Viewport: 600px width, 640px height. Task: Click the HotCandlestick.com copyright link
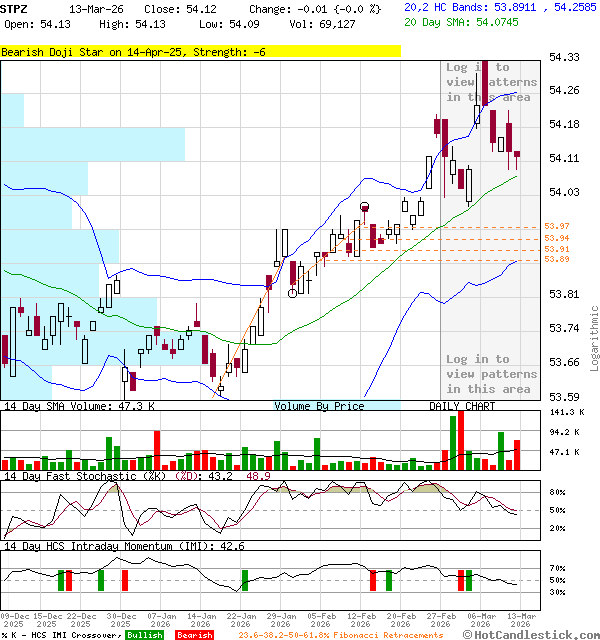click(x=535, y=635)
